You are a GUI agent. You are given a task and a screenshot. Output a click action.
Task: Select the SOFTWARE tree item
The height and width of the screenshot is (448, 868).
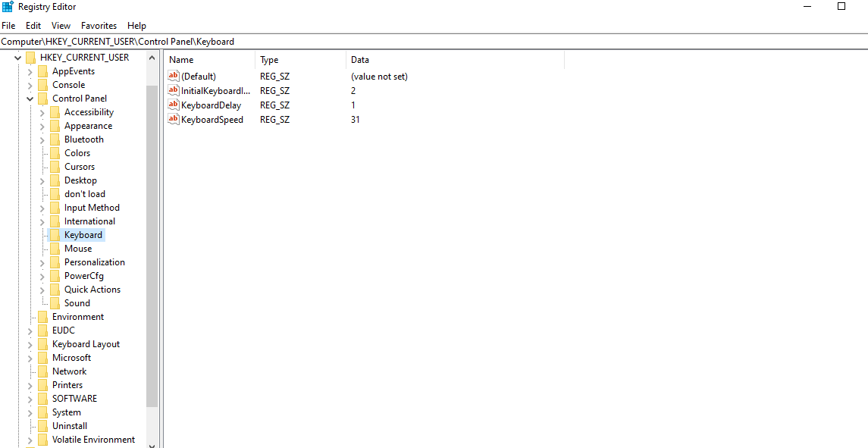75,399
